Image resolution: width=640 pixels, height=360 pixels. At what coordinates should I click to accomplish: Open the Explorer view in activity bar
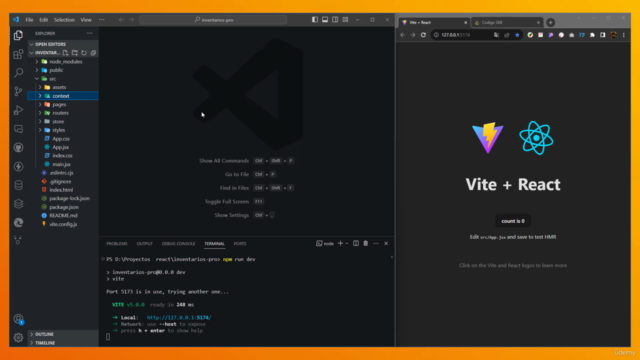tap(18, 35)
